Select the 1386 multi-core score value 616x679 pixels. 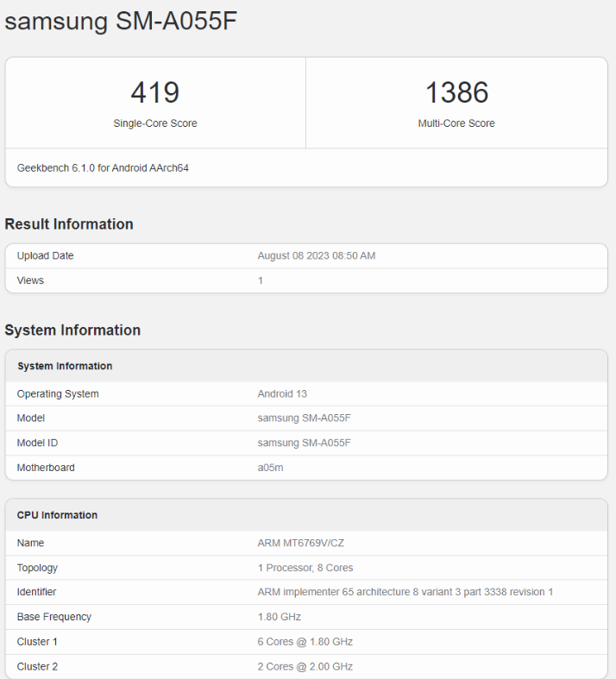[x=456, y=92]
